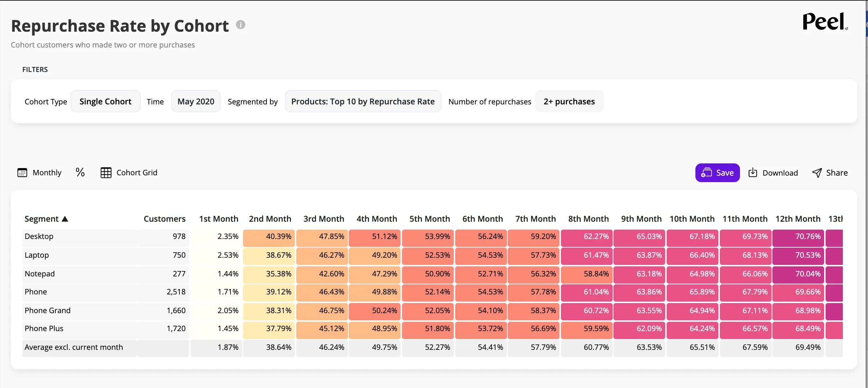Sort by the Segment arrow icon

[65, 219]
